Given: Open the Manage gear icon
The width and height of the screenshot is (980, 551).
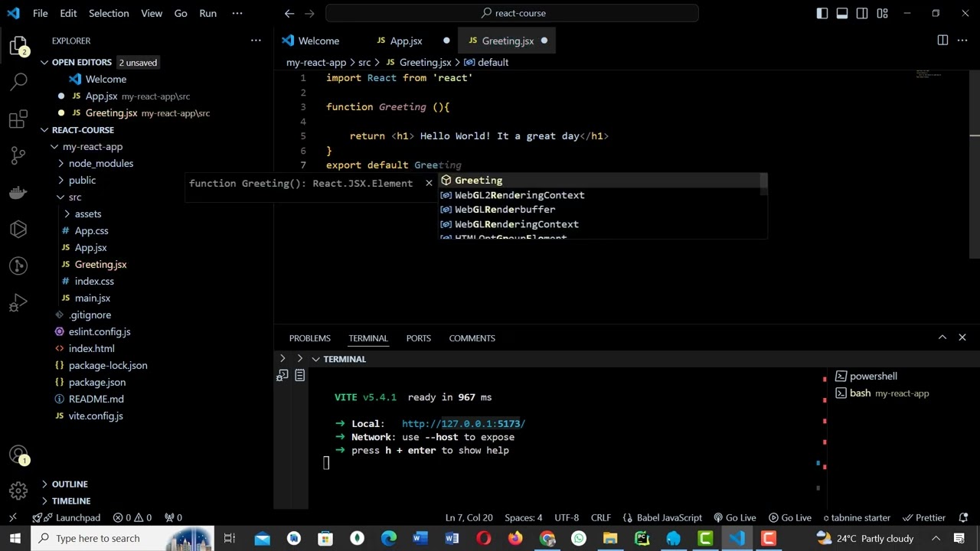Looking at the screenshot, I should (x=18, y=491).
